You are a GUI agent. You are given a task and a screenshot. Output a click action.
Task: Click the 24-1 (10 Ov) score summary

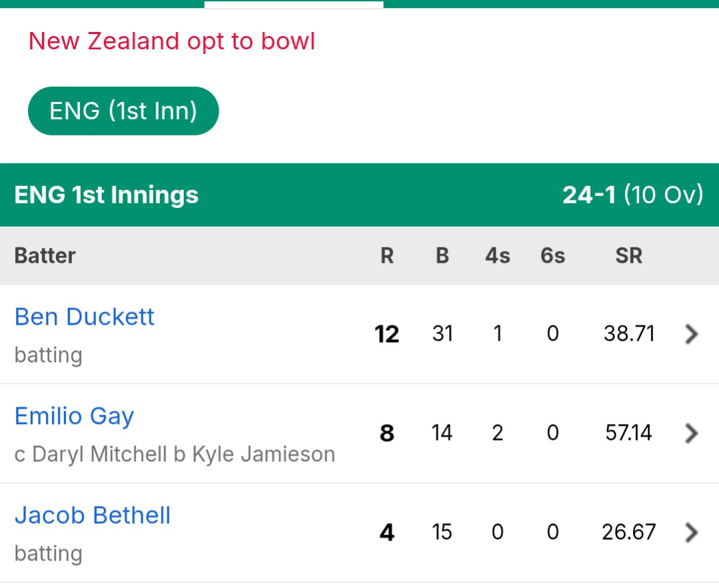[x=633, y=195]
